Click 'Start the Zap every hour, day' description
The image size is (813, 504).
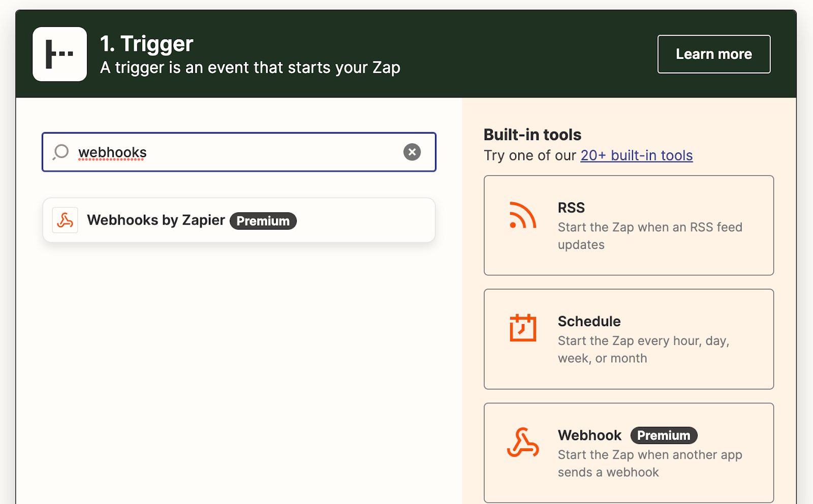(x=643, y=350)
